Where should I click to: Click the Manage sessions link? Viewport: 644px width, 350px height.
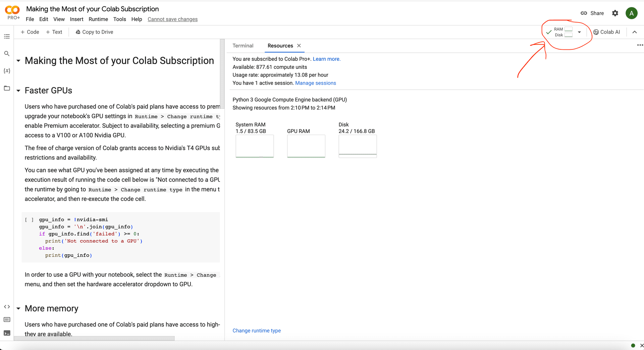315,83
